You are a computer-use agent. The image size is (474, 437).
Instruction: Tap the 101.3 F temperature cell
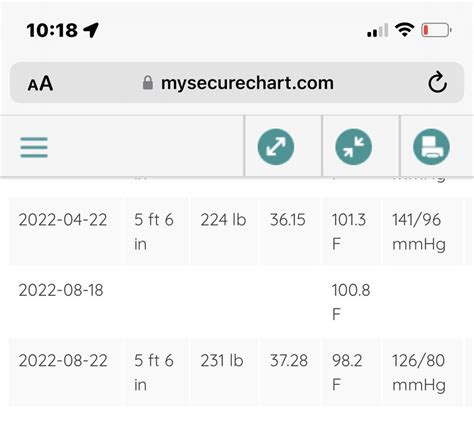351,231
